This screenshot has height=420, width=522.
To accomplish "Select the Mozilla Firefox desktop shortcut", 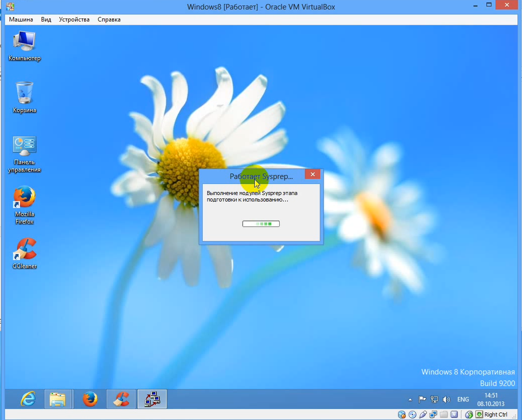I will [x=25, y=205].
